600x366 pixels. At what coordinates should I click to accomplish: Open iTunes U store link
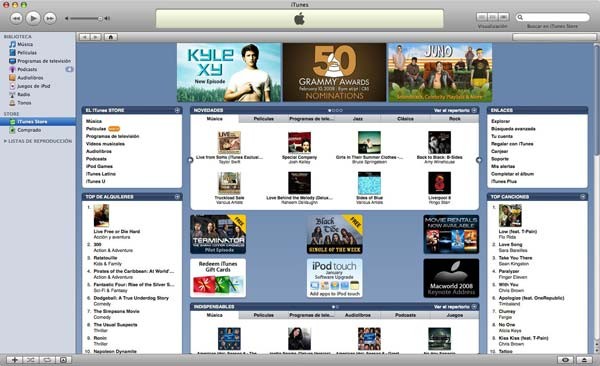click(95, 181)
